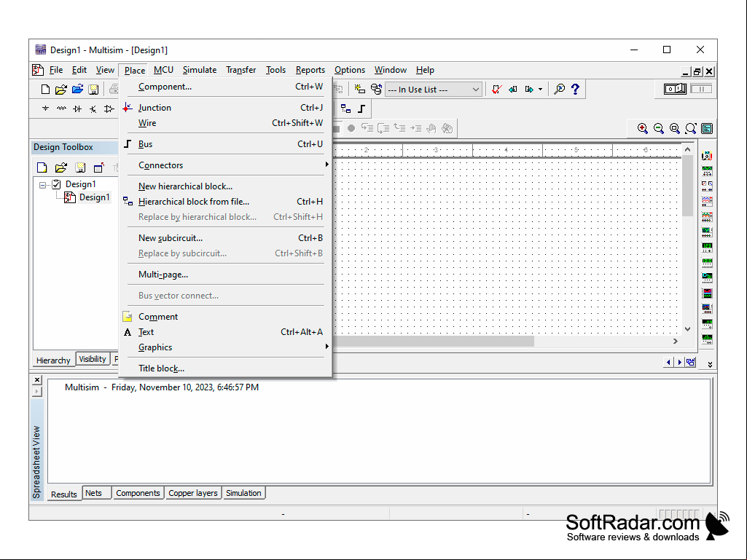The image size is (747, 560).
Task: Expand more instruments toolbar chevron
Action: (710, 364)
